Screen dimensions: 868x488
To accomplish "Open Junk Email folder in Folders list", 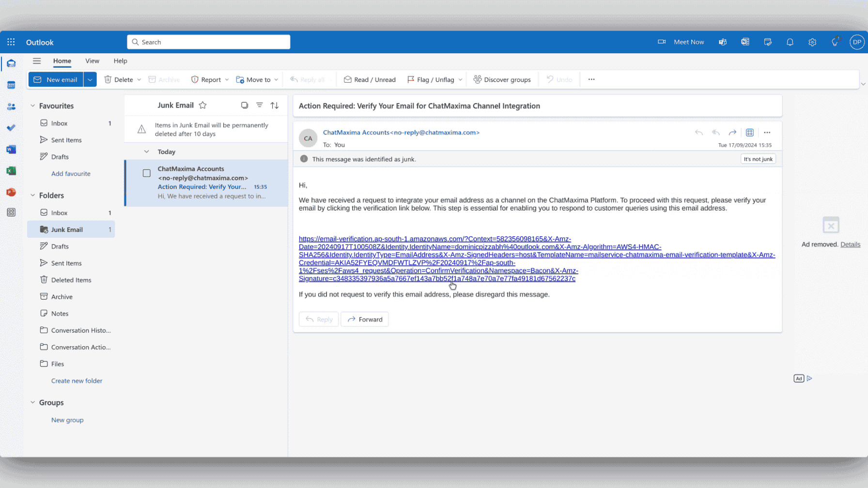I will 71,229.
